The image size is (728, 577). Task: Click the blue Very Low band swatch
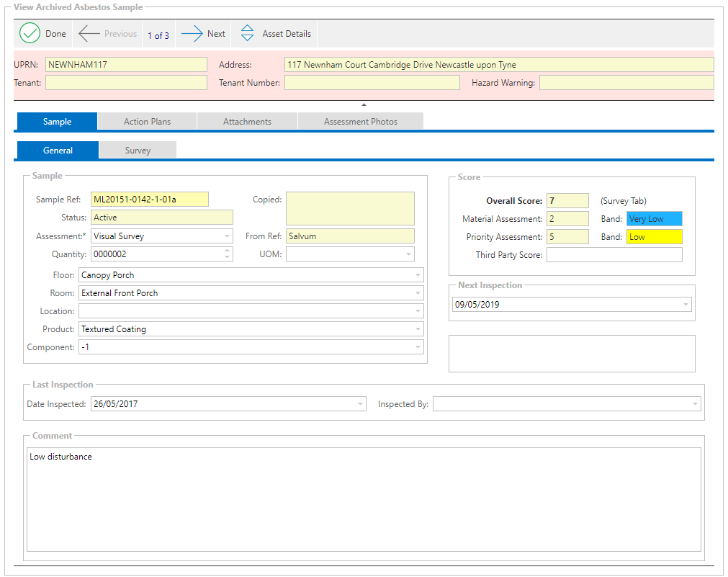654,219
